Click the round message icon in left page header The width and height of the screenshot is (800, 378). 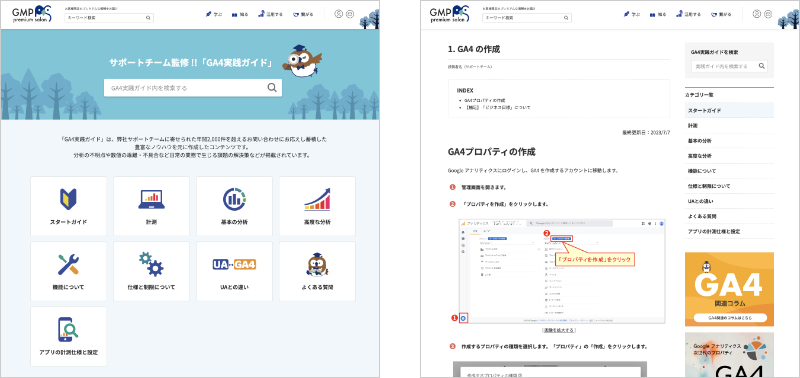point(350,14)
